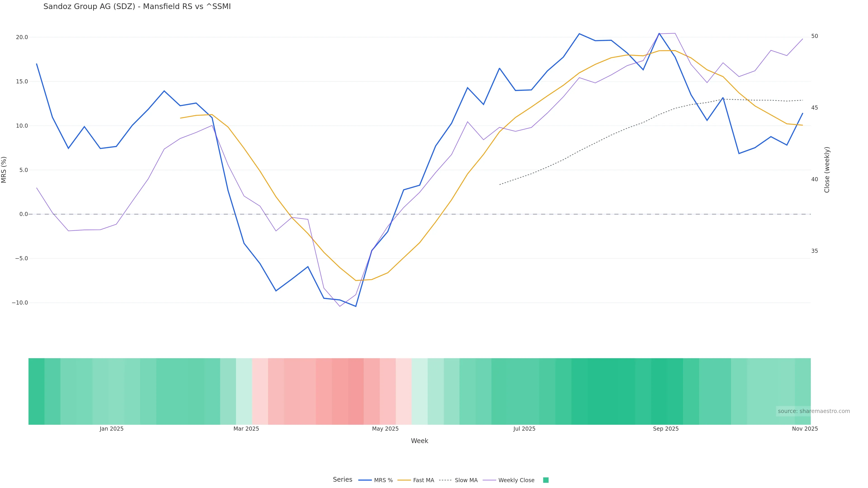Select the Nov 2025 axis label
Screen dimensions: 868x488
[805, 429]
